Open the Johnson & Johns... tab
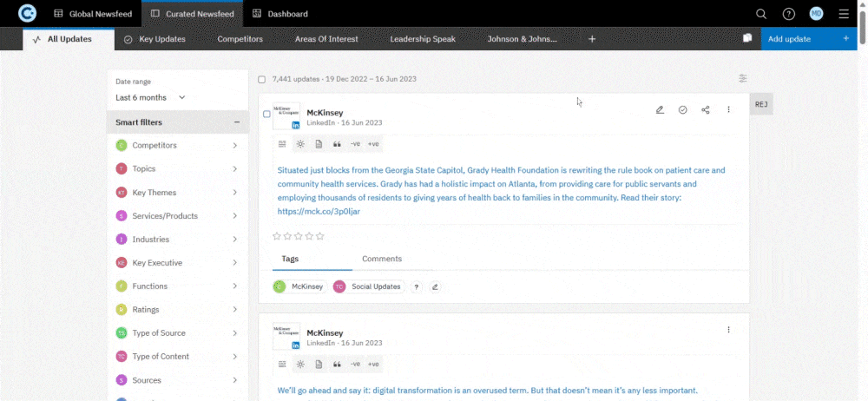 coord(522,39)
